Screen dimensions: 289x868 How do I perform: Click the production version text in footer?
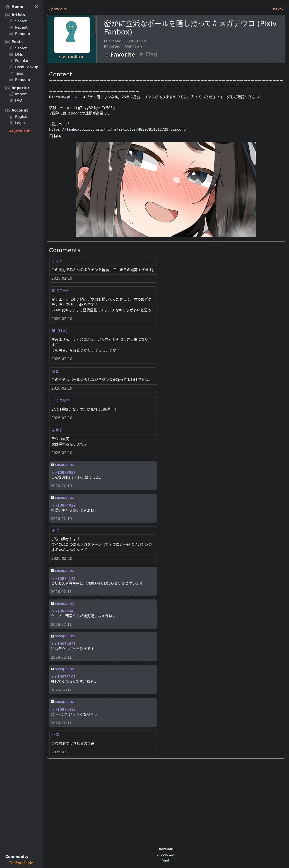tap(166, 854)
